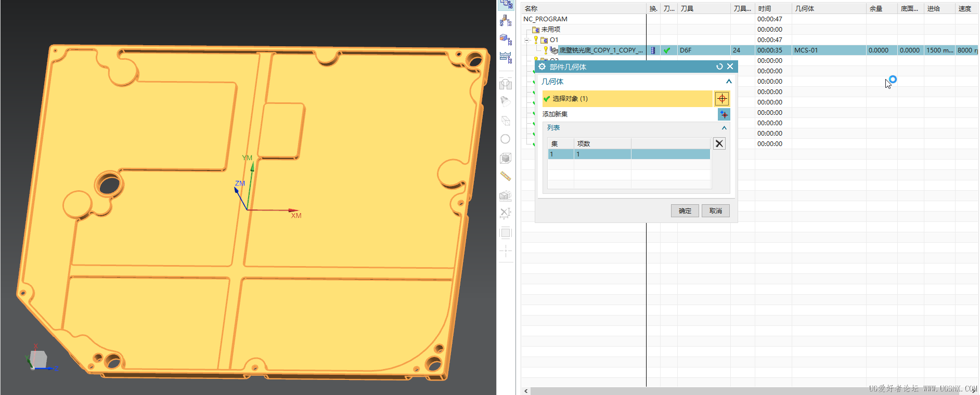Open the Program Order view icon
This screenshot has width=980, height=395.
point(506,5)
